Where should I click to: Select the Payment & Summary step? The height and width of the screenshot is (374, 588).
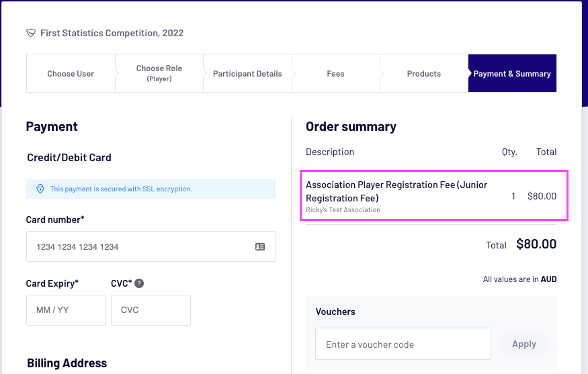point(512,73)
